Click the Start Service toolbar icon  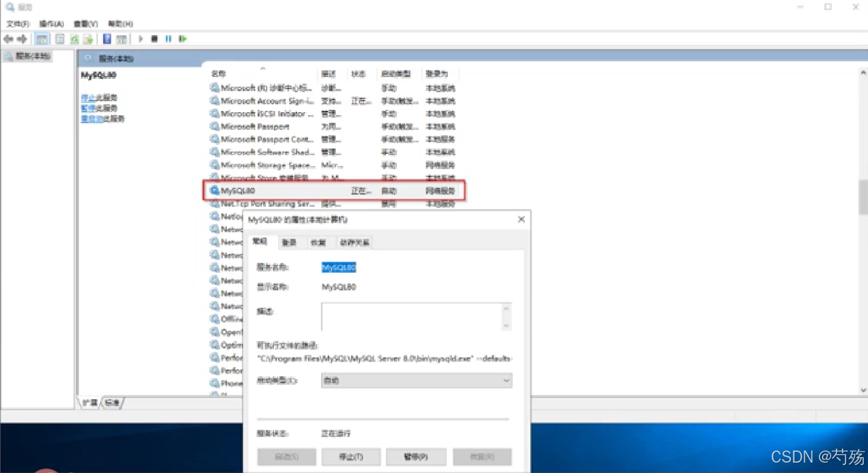(x=140, y=39)
